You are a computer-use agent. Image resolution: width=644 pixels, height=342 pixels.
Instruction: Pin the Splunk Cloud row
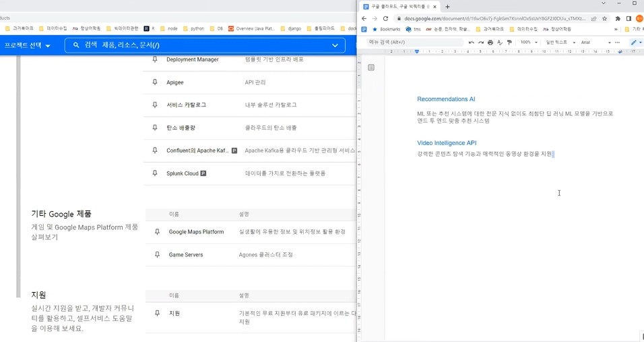155,173
